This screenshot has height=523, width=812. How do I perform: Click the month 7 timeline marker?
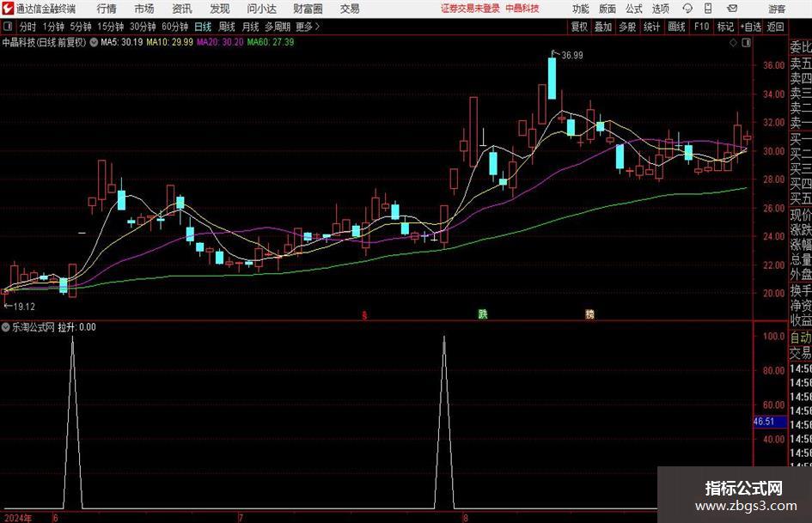click(241, 518)
